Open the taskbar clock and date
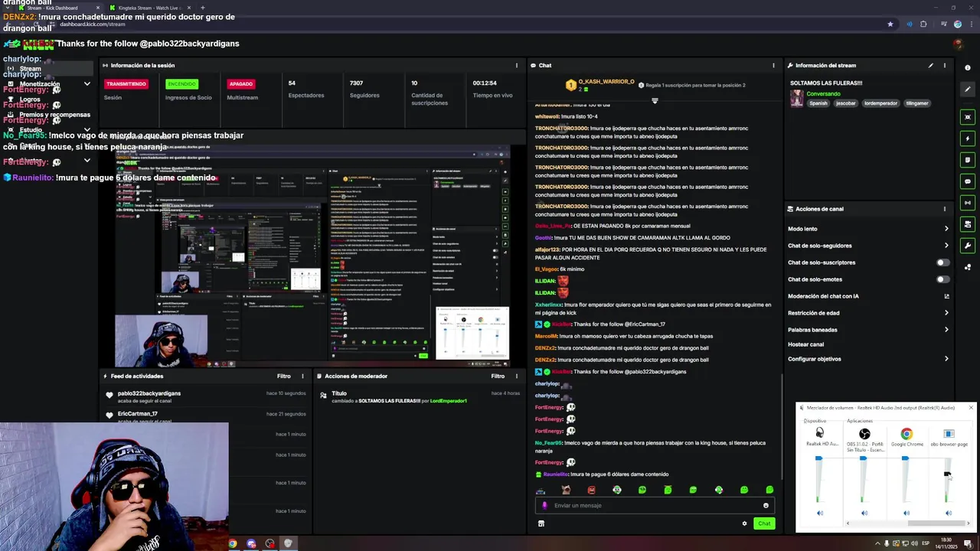 pos(947,543)
